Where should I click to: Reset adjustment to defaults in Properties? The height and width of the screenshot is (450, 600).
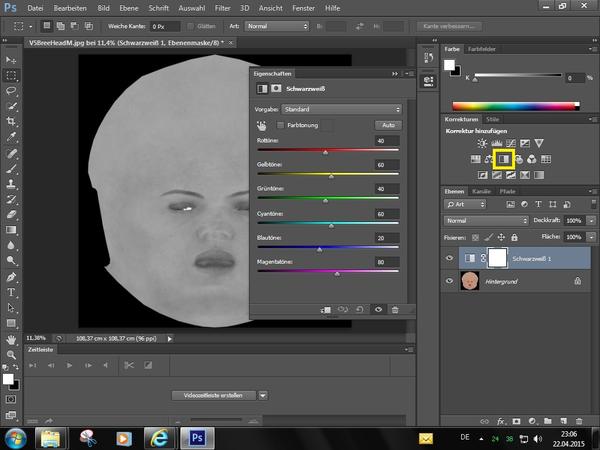360,310
